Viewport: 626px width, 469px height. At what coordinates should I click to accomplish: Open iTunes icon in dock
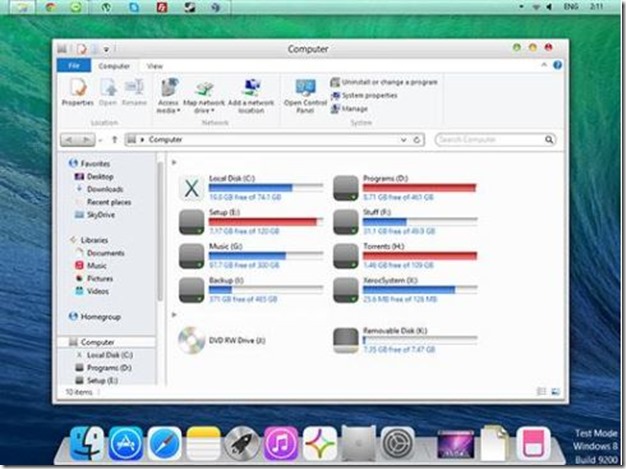point(281,443)
